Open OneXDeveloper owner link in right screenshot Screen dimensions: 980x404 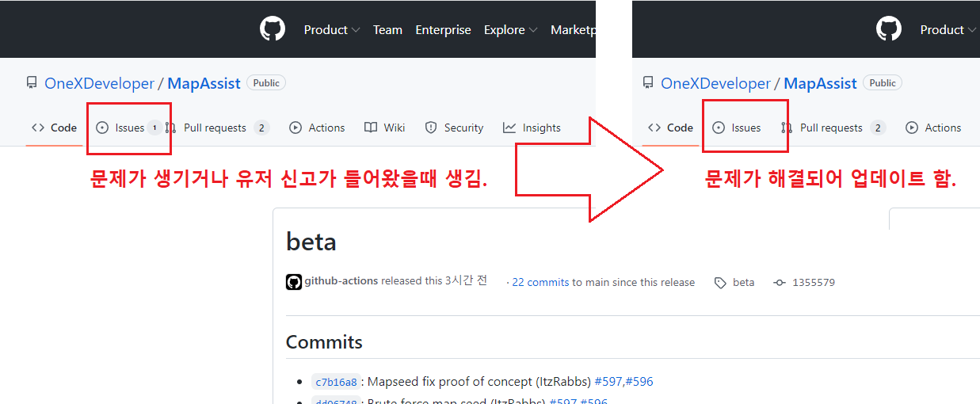coord(715,83)
